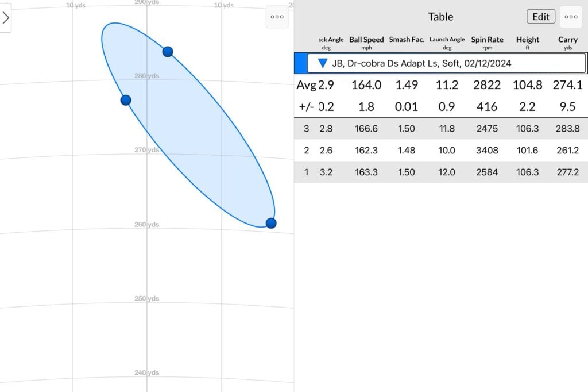Sort by Spin Rate column header
The height and width of the screenshot is (392, 588).
[x=487, y=43]
